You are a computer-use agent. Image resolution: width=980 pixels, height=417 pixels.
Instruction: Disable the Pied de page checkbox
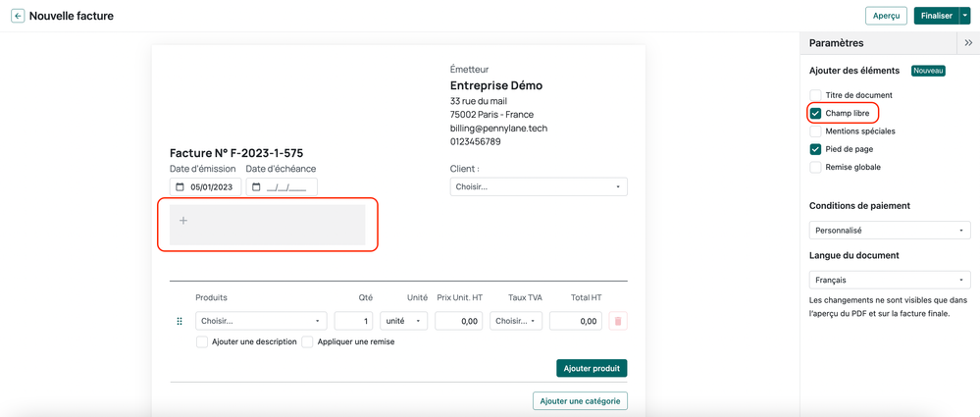point(815,149)
